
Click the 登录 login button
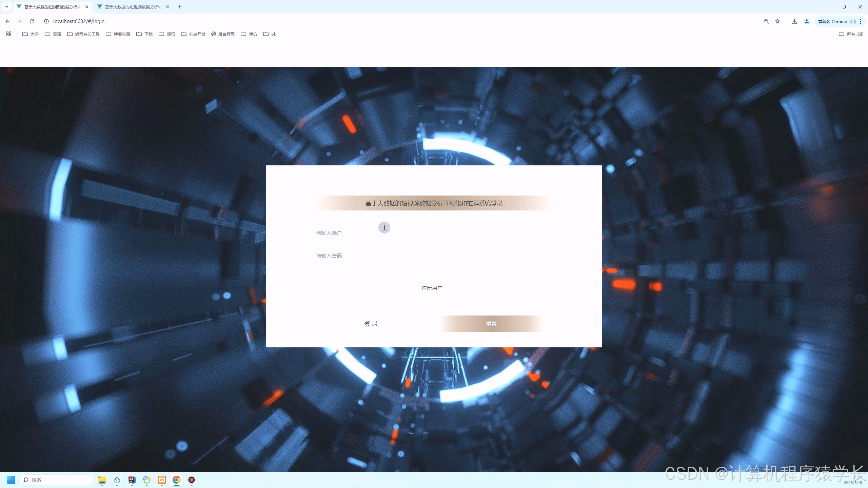[371, 324]
